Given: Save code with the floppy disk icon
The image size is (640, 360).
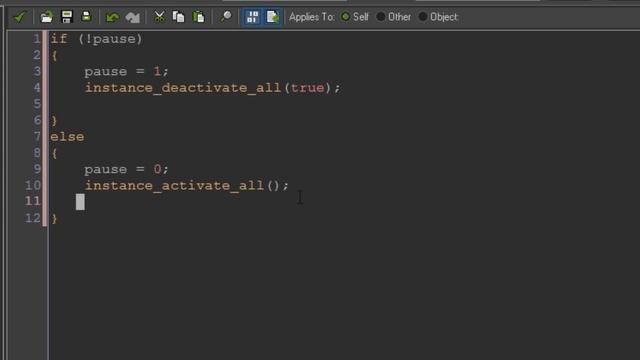Looking at the screenshot, I should point(67,17).
